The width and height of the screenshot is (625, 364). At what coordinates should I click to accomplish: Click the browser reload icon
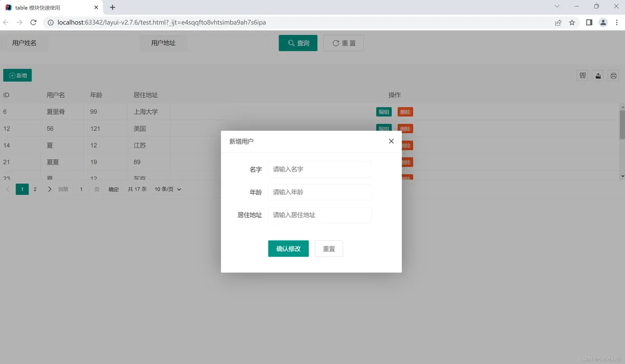(33, 22)
